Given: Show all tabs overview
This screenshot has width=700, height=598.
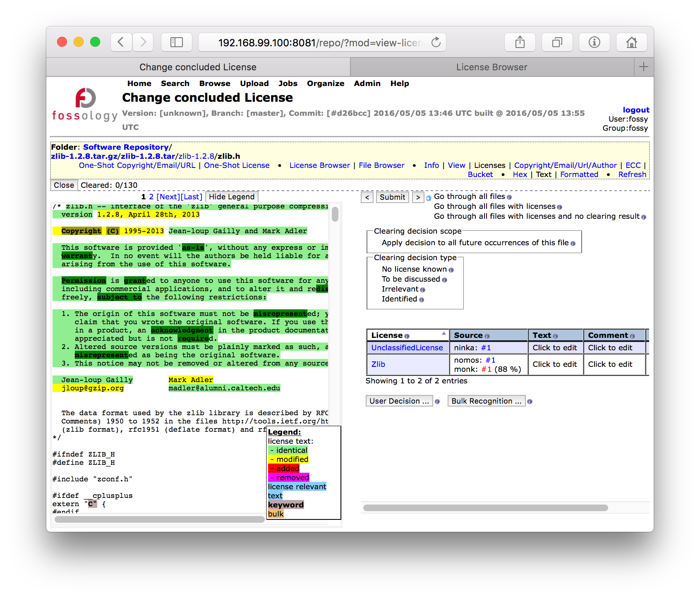Looking at the screenshot, I should coord(557,42).
